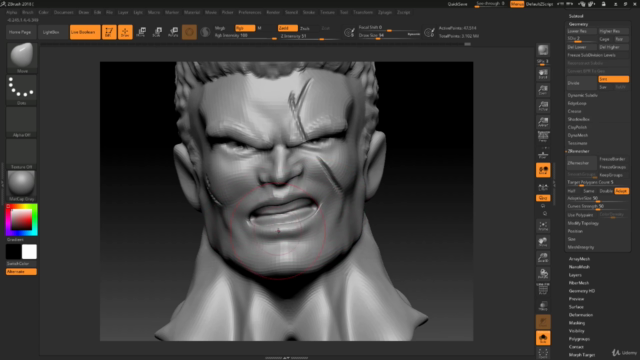The width and height of the screenshot is (640, 360).
Task: Expand the Layers subpalette
Action: 575,275
